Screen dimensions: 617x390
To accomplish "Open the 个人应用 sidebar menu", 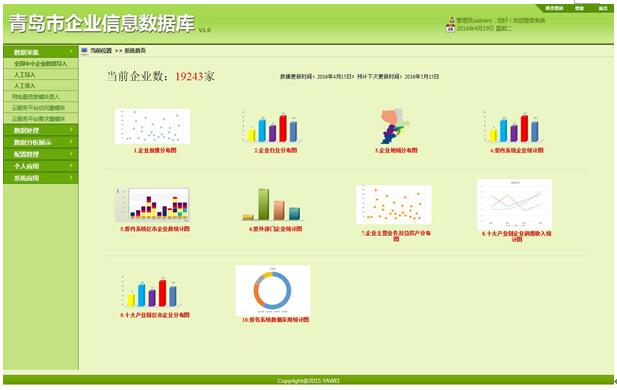I will 41,166.
